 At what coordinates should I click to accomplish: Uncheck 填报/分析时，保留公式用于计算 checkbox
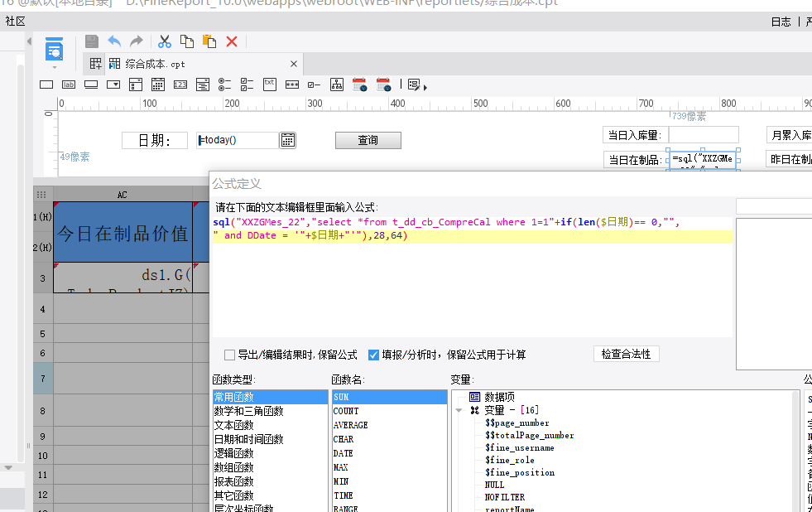pyautogui.click(x=373, y=355)
